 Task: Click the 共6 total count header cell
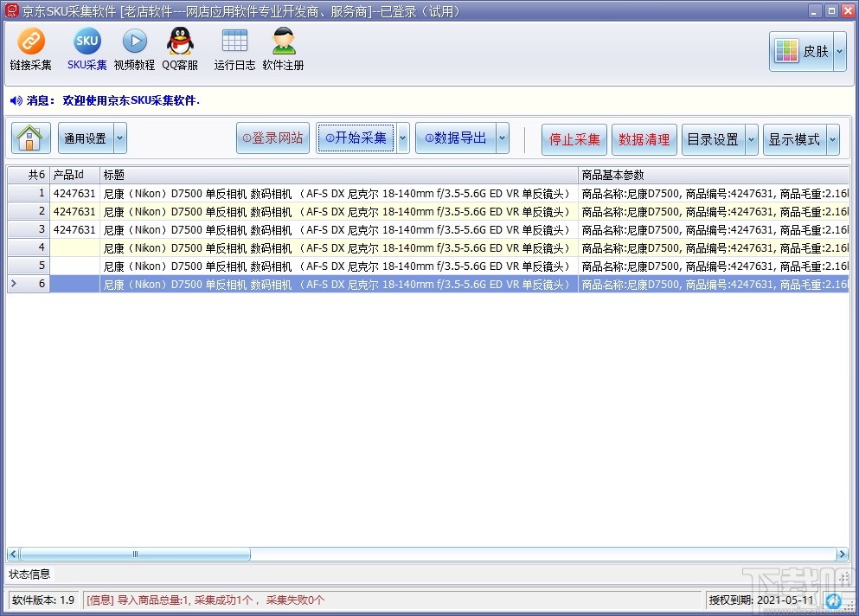click(29, 175)
